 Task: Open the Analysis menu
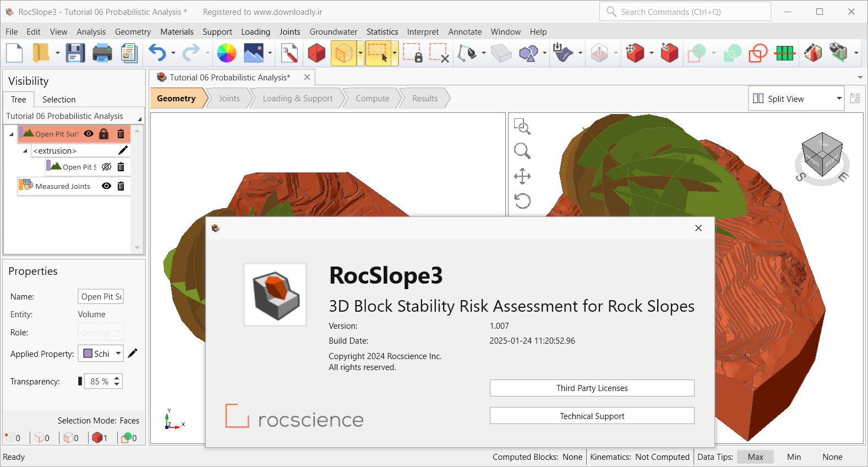pyautogui.click(x=91, y=32)
